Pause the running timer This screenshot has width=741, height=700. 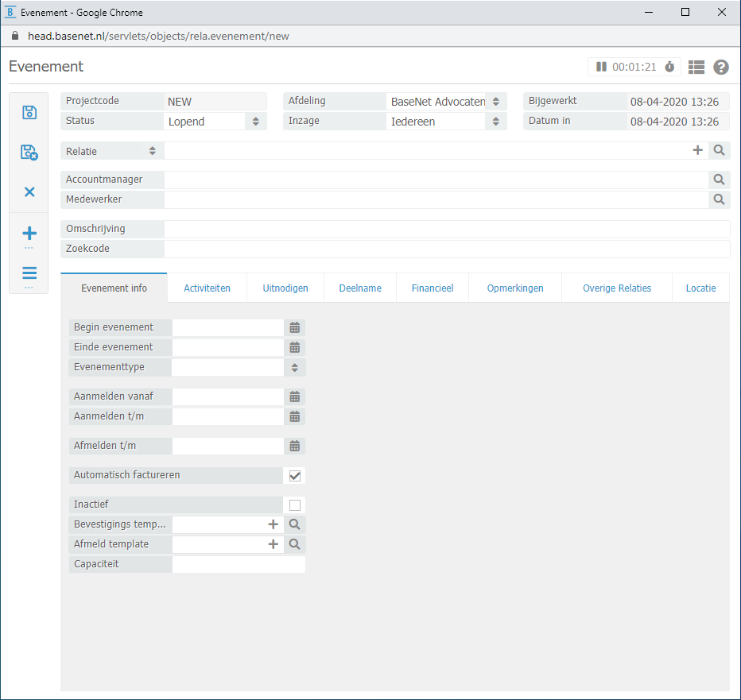pos(601,67)
